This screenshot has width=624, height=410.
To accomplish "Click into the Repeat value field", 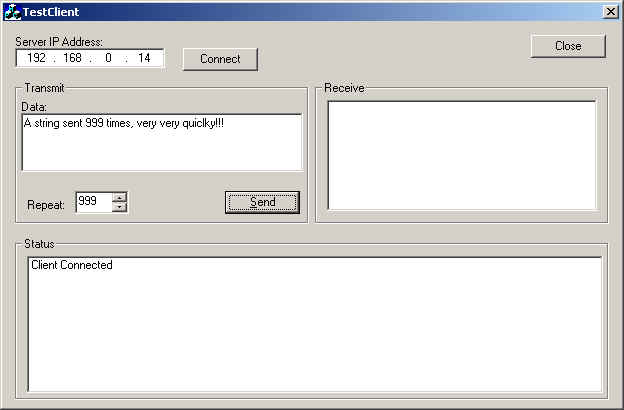I will (94, 202).
